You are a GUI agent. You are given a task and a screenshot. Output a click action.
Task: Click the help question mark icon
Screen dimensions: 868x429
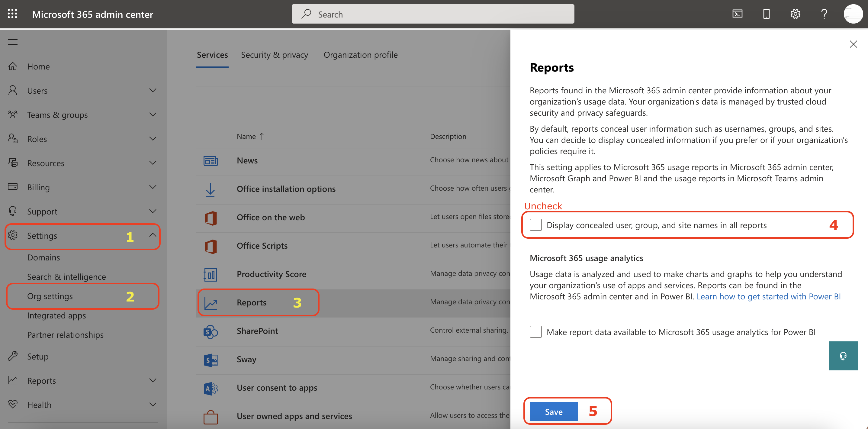824,14
